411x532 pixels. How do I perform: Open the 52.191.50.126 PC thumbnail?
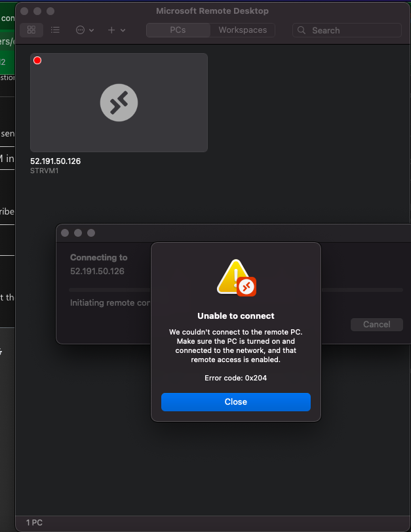[119, 102]
